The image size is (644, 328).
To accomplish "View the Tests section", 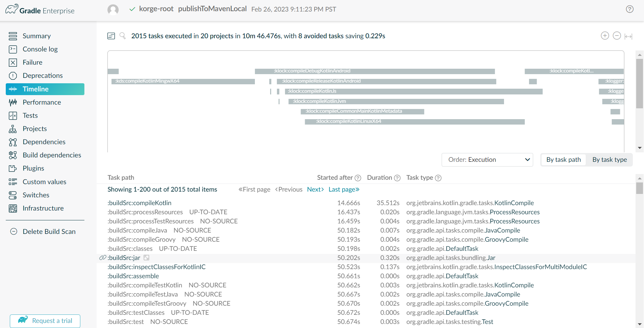I will (30, 115).
